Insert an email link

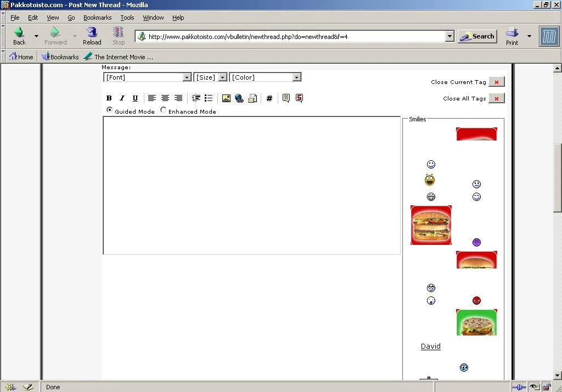point(252,98)
